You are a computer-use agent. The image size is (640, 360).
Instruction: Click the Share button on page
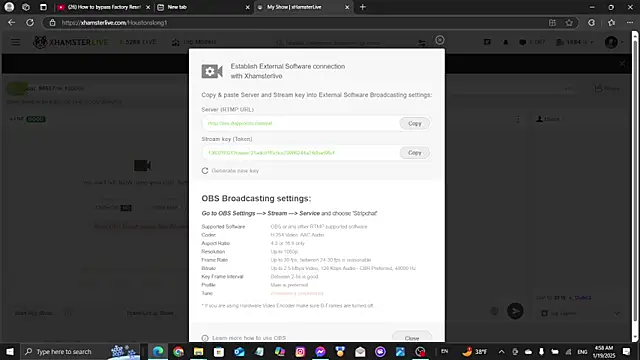(607, 88)
